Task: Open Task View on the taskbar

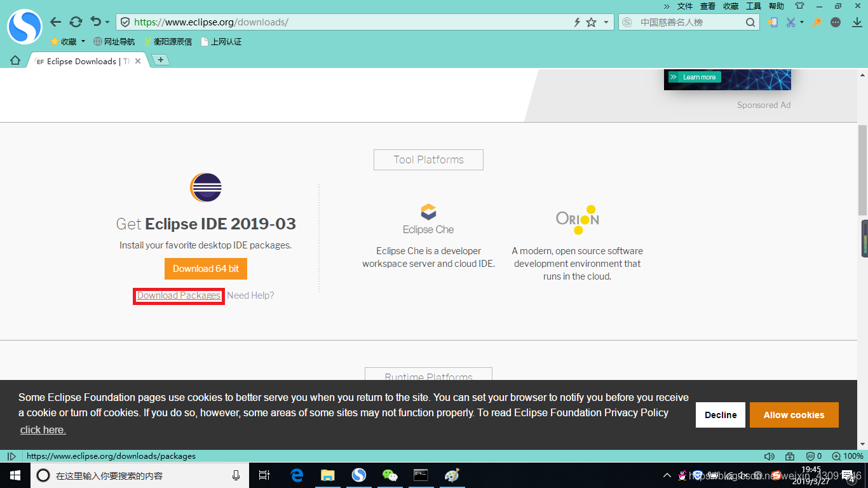Action: (x=265, y=475)
